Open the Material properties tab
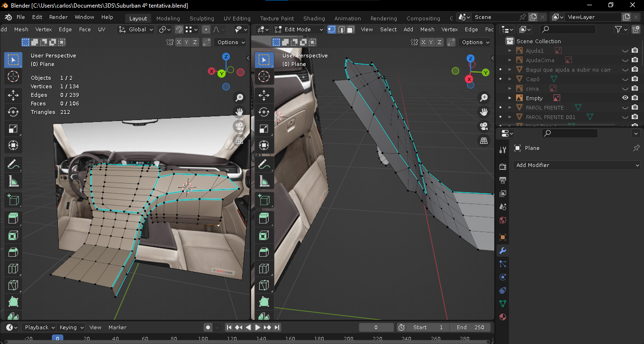The width and height of the screenshot is (644, 344). 503,317
